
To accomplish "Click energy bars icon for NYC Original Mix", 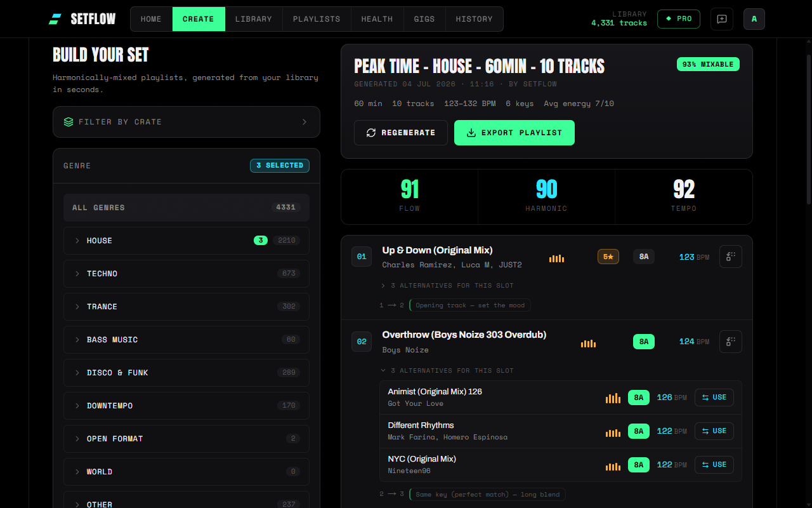I will (x=613, y=466).
